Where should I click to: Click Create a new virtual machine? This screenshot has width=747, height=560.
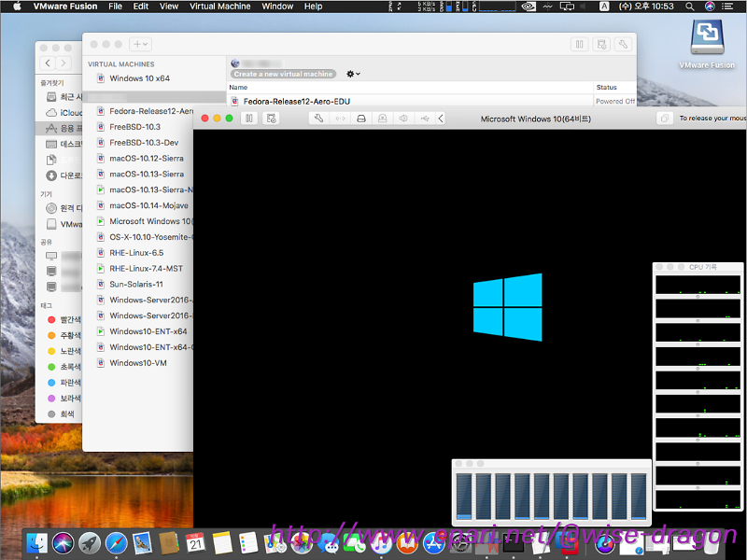(284, 74)
